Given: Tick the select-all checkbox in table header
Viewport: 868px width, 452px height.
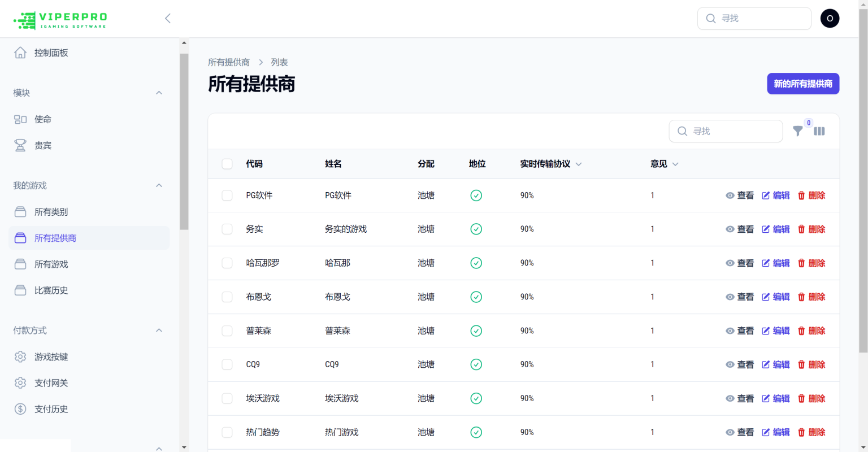Looking at the screenshot, I should tap(227, 164).
